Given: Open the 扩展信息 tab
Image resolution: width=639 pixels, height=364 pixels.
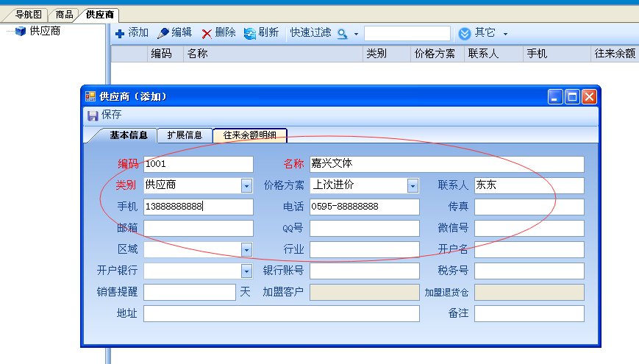Looking at the screenshot, I should [185, 135].
